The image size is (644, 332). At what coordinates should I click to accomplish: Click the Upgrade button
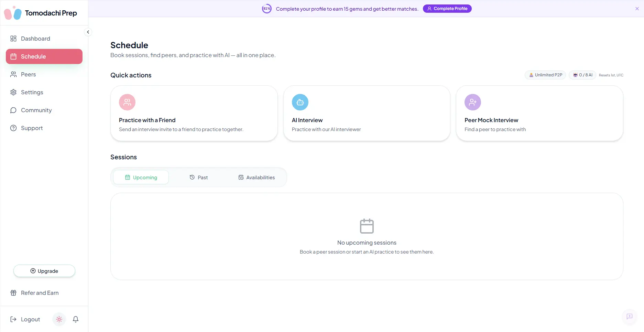44,271
